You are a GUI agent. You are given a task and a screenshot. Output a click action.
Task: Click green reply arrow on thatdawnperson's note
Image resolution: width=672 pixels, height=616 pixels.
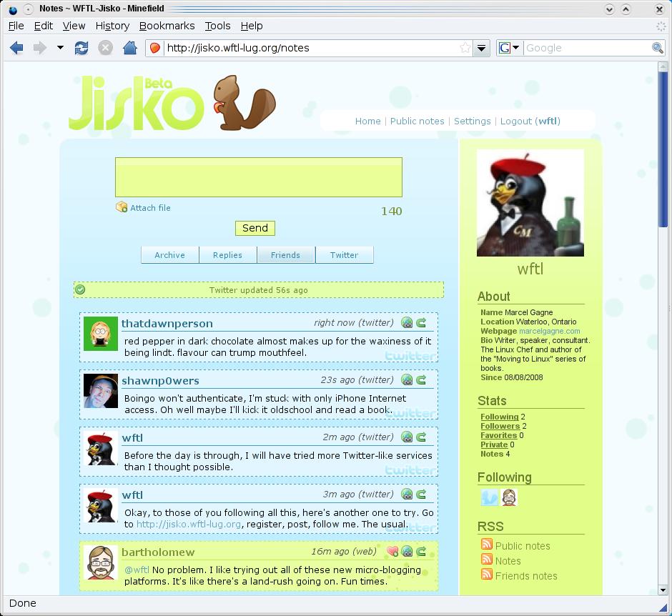[421, 322]
